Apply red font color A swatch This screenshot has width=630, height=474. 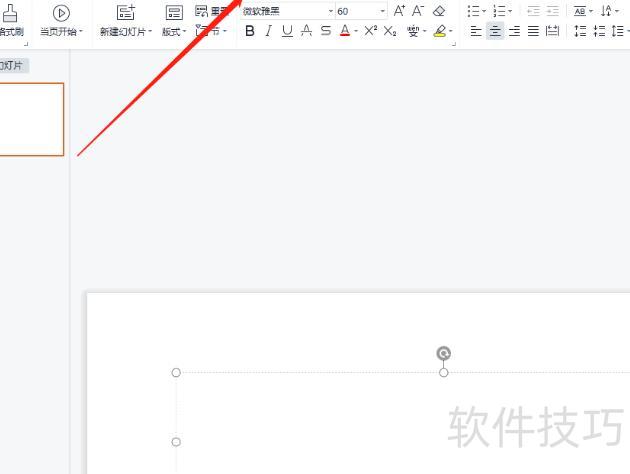tap(345, 31)
